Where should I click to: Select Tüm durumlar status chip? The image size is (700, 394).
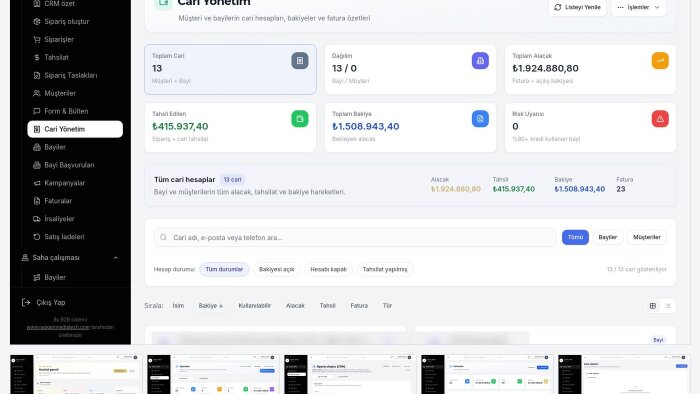pyautogui.click(x=224, y=270)
